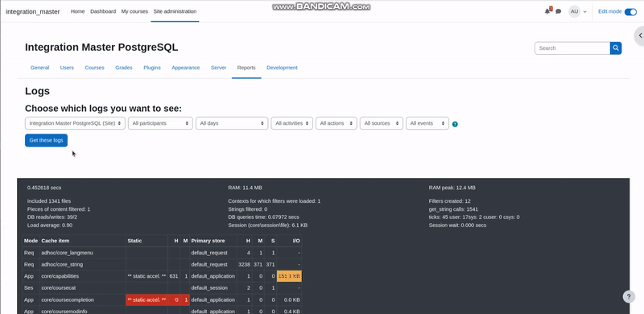Click the Logs page heading
644x314 pixels.
(37, 91)
